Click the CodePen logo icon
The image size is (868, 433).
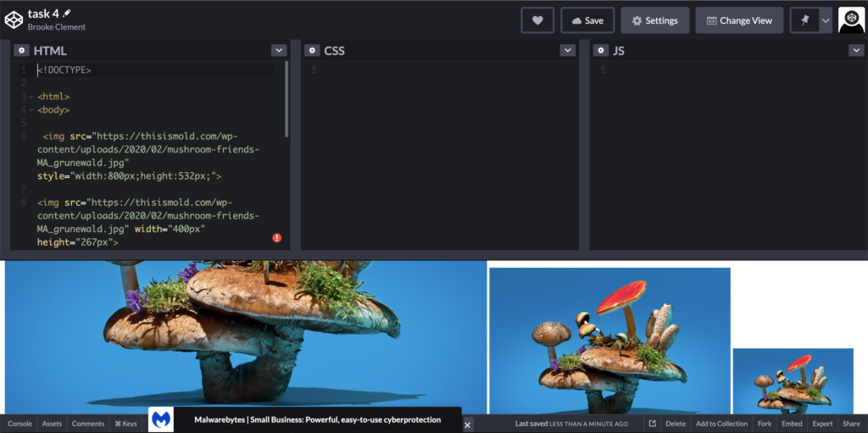[14, 19]
